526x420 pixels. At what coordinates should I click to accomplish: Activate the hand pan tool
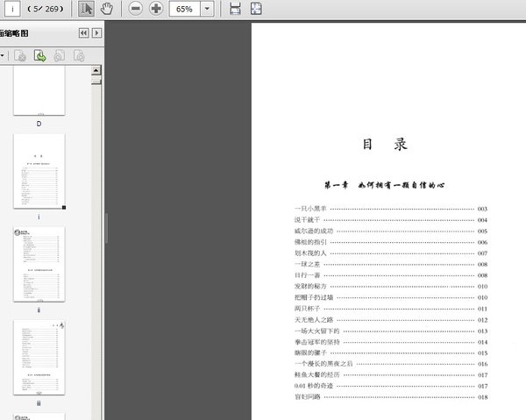click(107, 9)
